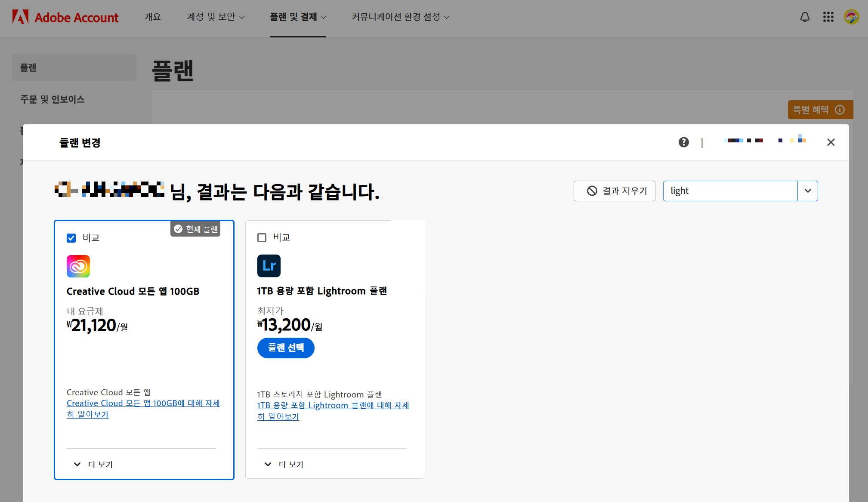The width and height of the screenshot is (868, 502).
Task: Click the Lightroom Lr icon
Action: 269,266
